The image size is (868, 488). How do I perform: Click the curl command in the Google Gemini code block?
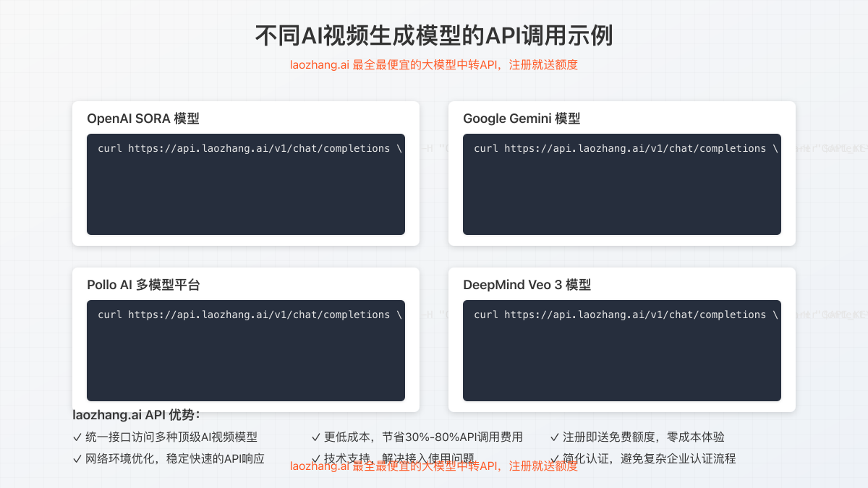tap(626, 148)
